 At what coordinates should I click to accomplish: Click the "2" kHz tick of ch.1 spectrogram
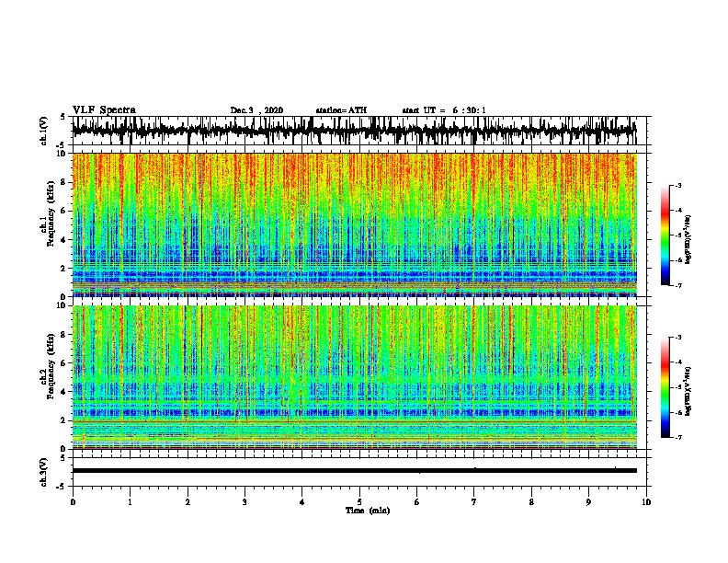64,268
